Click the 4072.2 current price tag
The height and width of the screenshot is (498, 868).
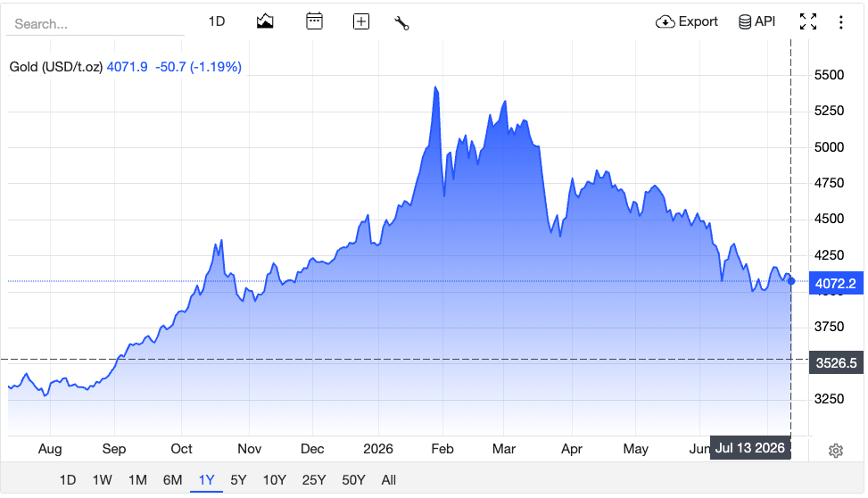click(x=835, y=283)
